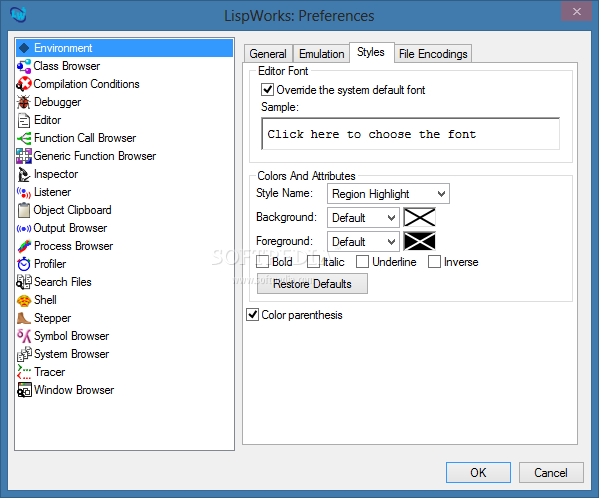This screenshot has width=599, height=498.
Task: Open the Foreground color dropdown
Action: (x=363, y=242)
